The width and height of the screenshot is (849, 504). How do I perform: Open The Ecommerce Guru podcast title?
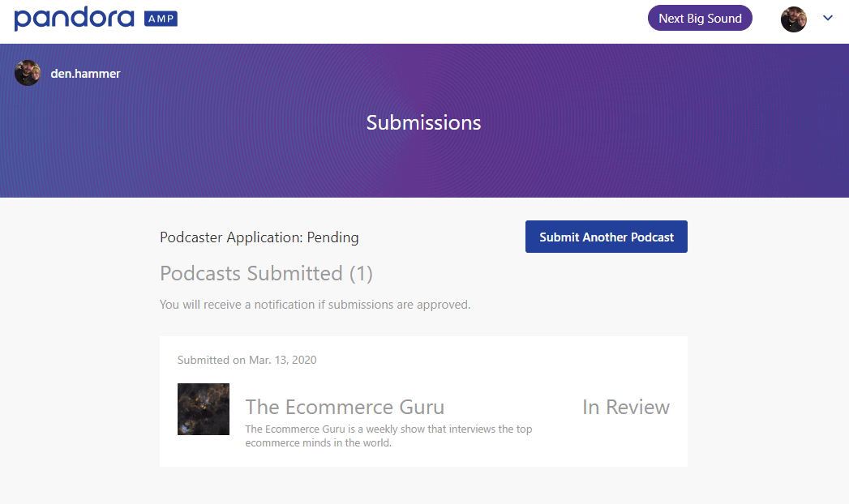point(345,406)
